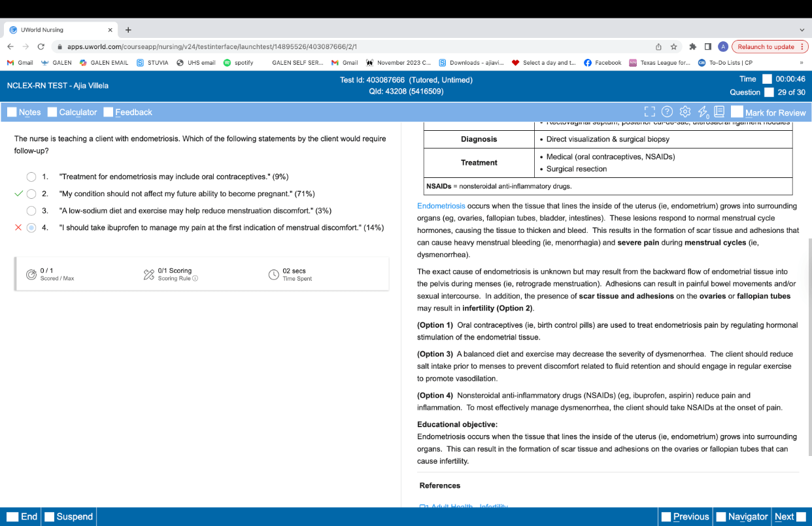Open the notebook book icon
Viewport: 812px width, 526px height.
pyautogui.click(x=719, y=112)
